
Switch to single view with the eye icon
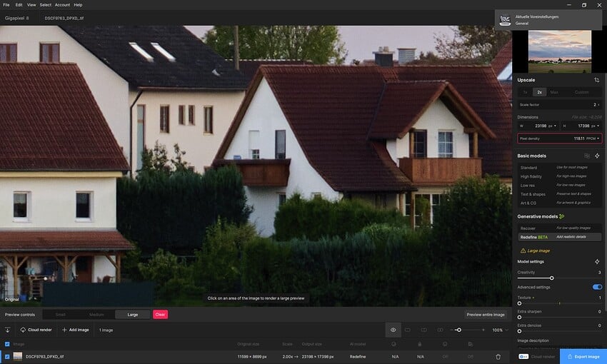point(393,330)
